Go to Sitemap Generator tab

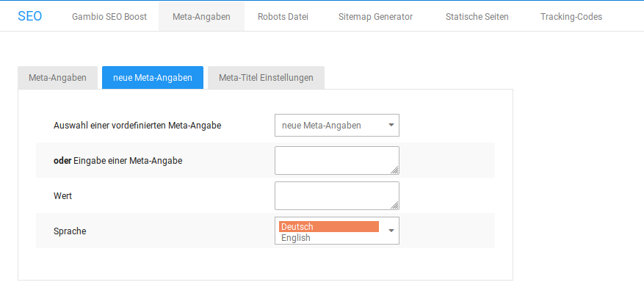pos(375,17)
